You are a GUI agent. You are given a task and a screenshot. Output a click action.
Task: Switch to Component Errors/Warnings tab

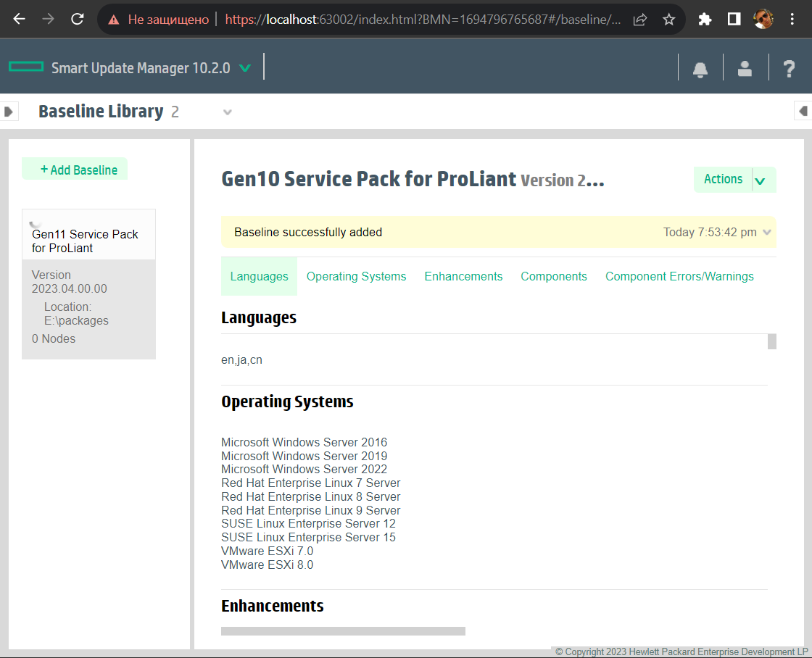679,277
